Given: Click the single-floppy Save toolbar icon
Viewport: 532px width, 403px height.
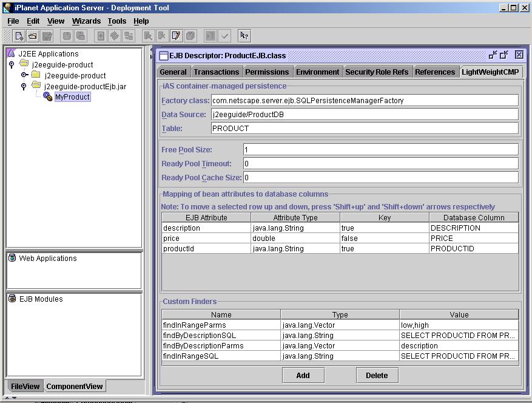Looking at the screenshot, I should pyautogui.click(x=67, y=36).
